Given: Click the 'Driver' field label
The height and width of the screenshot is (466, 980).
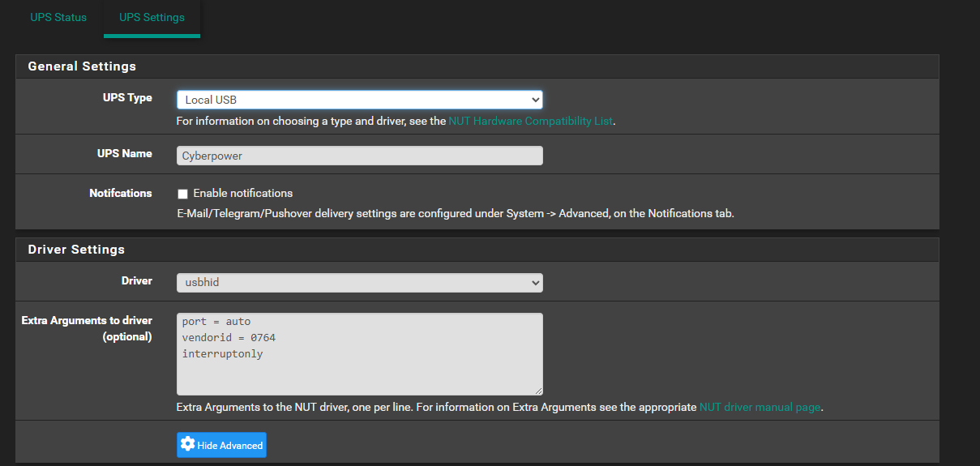Looking at the screenshot, I should click(x=136, y=280).
